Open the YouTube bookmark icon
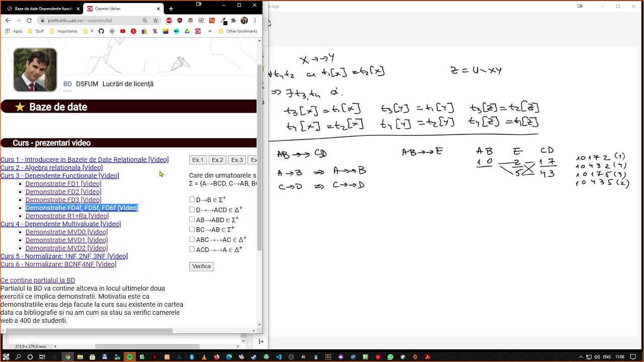This screenshot has height=362, width=644. pos(123,31)
